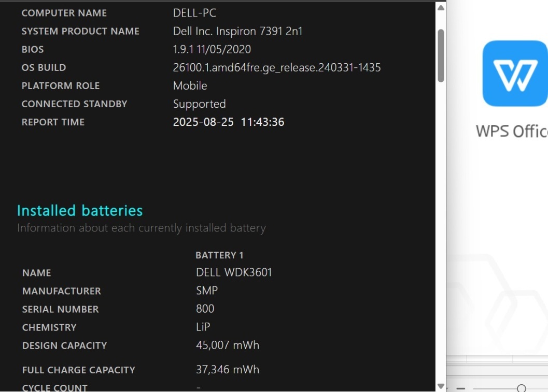Click the 'DELL WDK3601' battery name

(x=234, y=272)
